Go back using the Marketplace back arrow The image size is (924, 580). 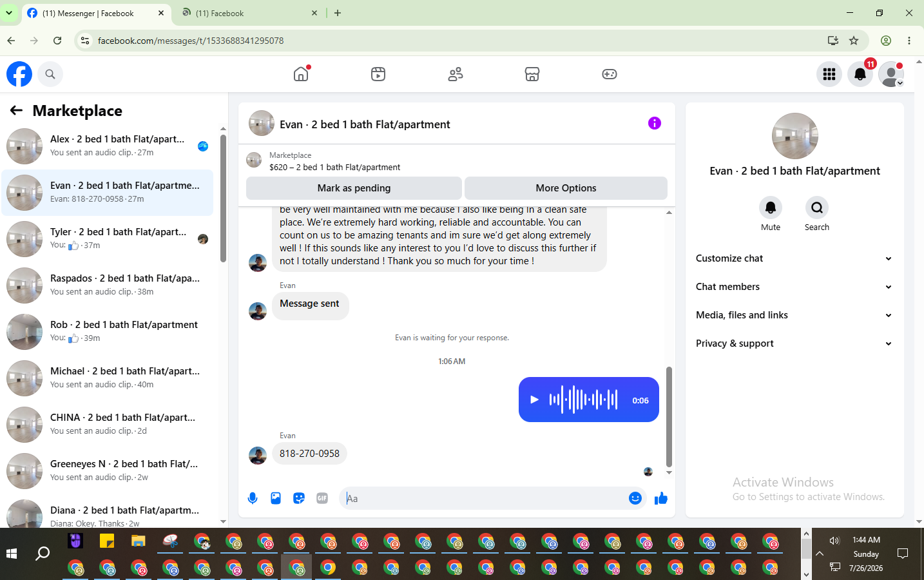pos(16,111)
